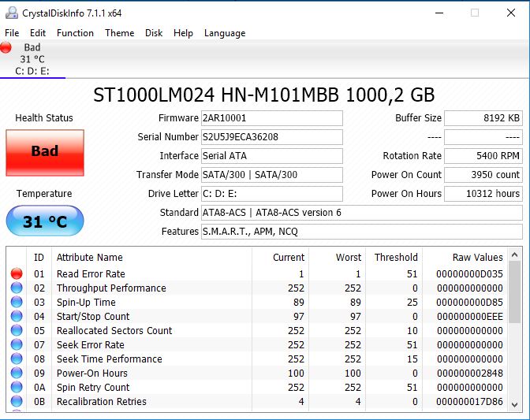The width and height of the screenshot is (530, 420).
Task: Click the attribute list scrollbar thumb
Action: 514,292
